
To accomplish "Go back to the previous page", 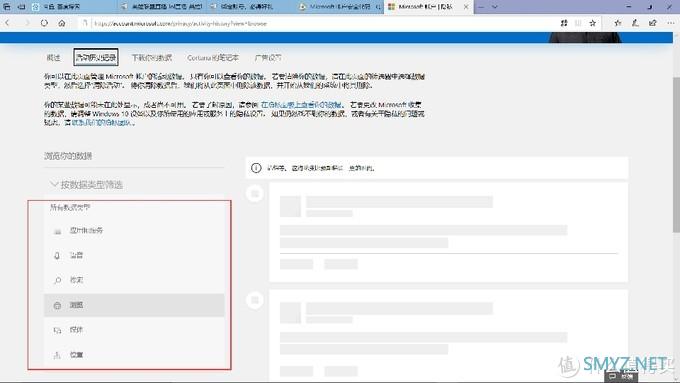I will (7, 23).
